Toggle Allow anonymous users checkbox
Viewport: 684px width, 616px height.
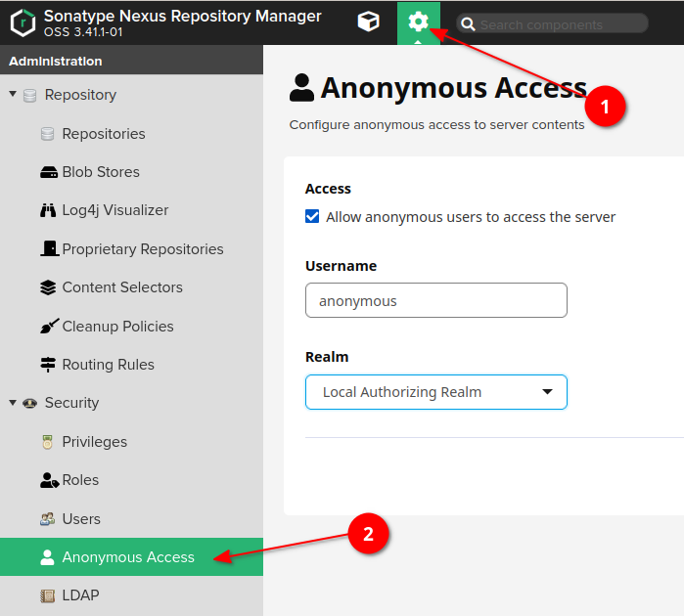point(312,216)
